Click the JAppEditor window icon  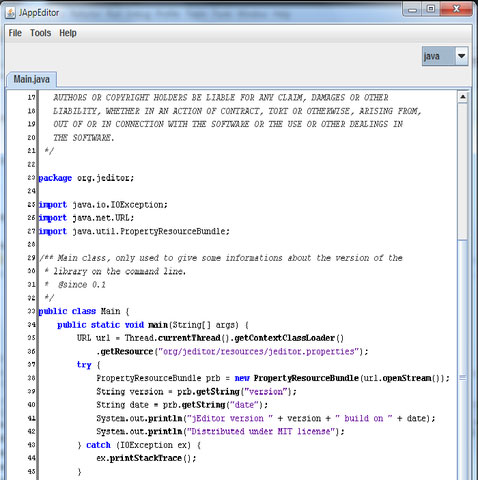click(x=11, y=13)
